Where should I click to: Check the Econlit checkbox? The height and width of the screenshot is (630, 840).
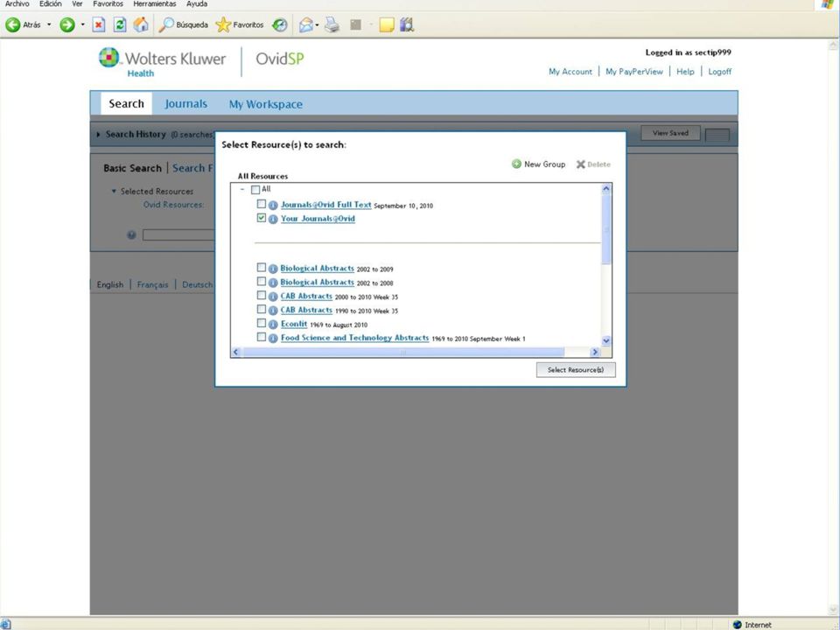262,323
